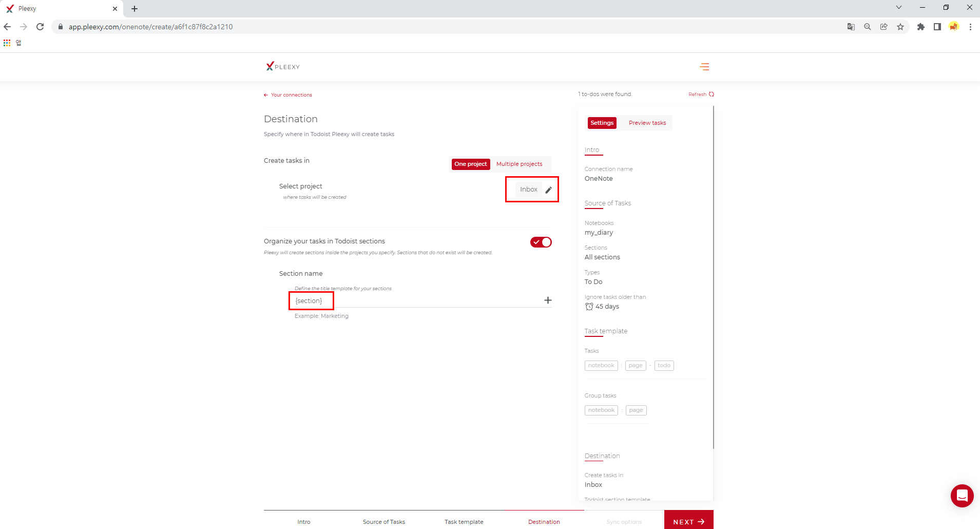Click the pencil edit icon next to Inbox

(x=548, y=190)
